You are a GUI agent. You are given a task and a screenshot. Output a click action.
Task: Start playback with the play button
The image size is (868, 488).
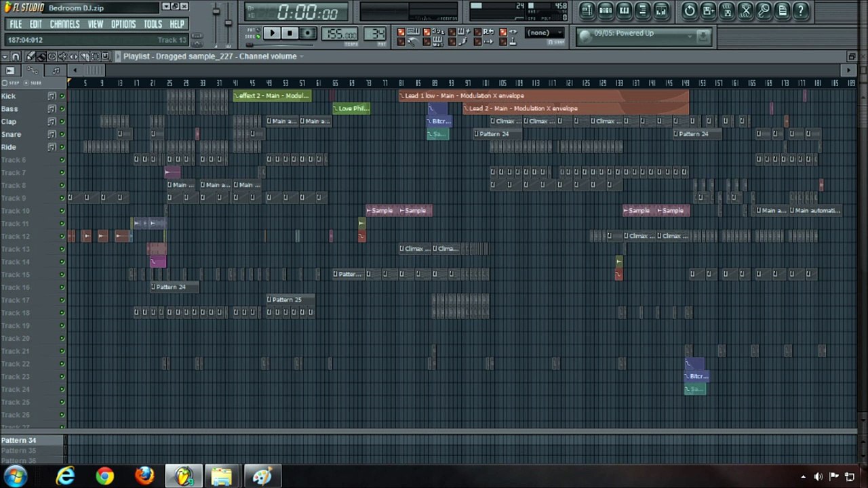(271, 33)
